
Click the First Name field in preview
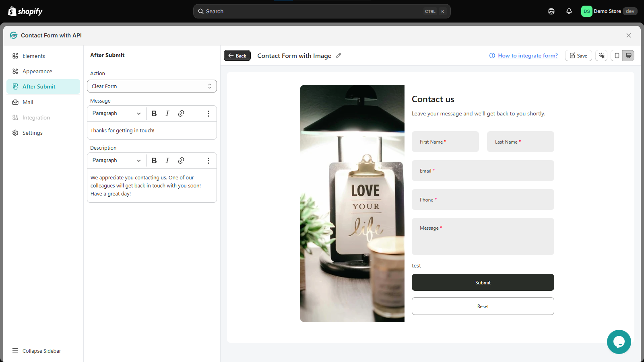(445, 142)
